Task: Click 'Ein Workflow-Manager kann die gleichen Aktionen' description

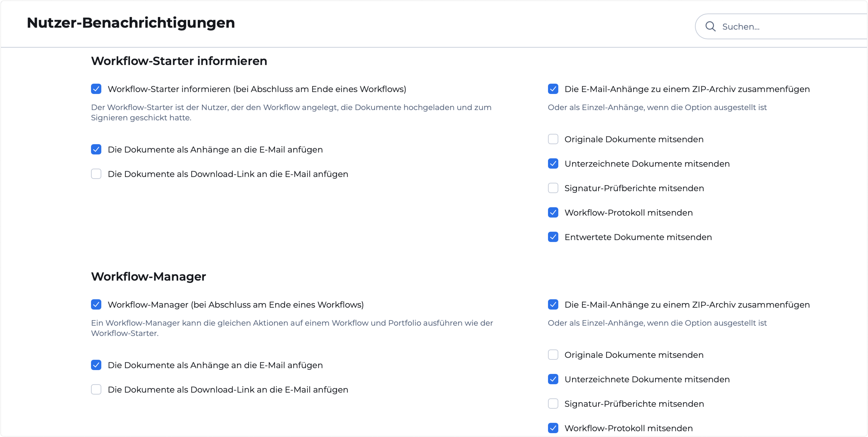Action: pos(292,328)
